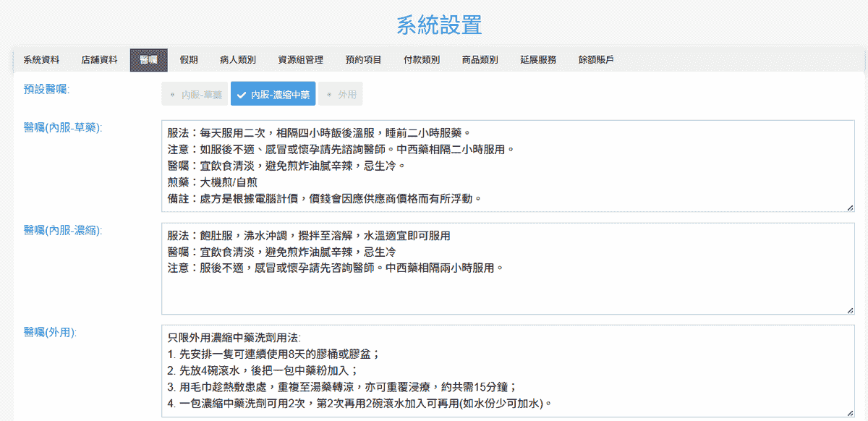The height and width of the screenshot is (421, 868).
Task: Toggle the 內服-濃縮中藥 default option
Action: coord(273,94)
